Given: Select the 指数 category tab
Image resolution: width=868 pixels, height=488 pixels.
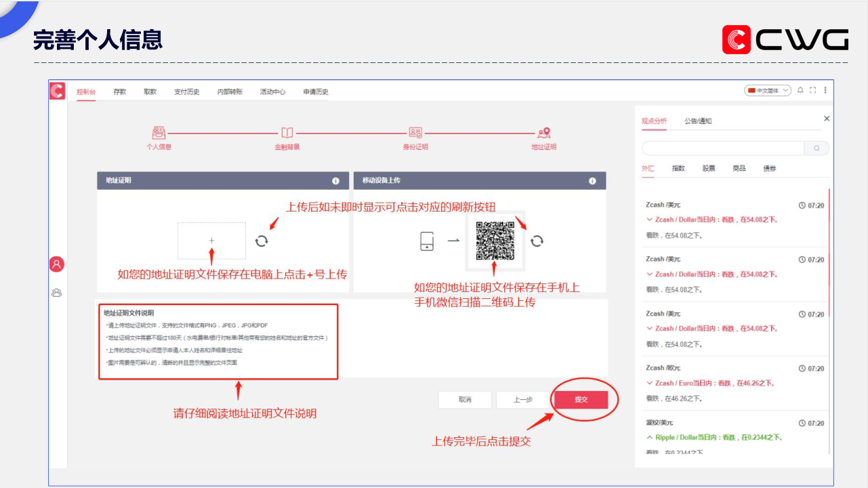Looking at the screenshot, I should click(x=678, y=168).
